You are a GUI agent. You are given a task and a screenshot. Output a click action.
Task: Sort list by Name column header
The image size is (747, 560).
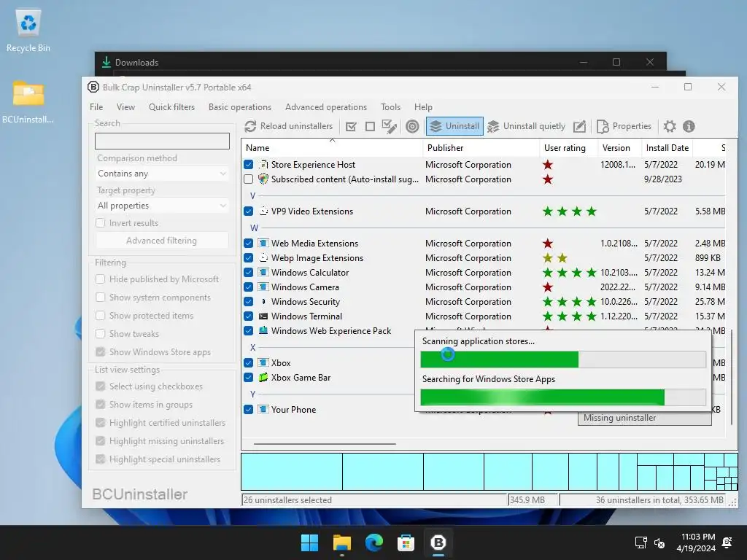tap(332, 148)
